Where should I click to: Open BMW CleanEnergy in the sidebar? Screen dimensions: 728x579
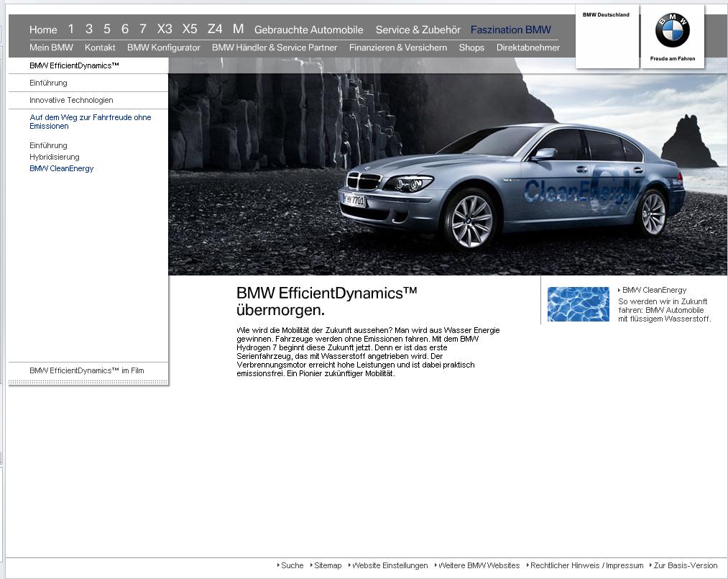61,169
